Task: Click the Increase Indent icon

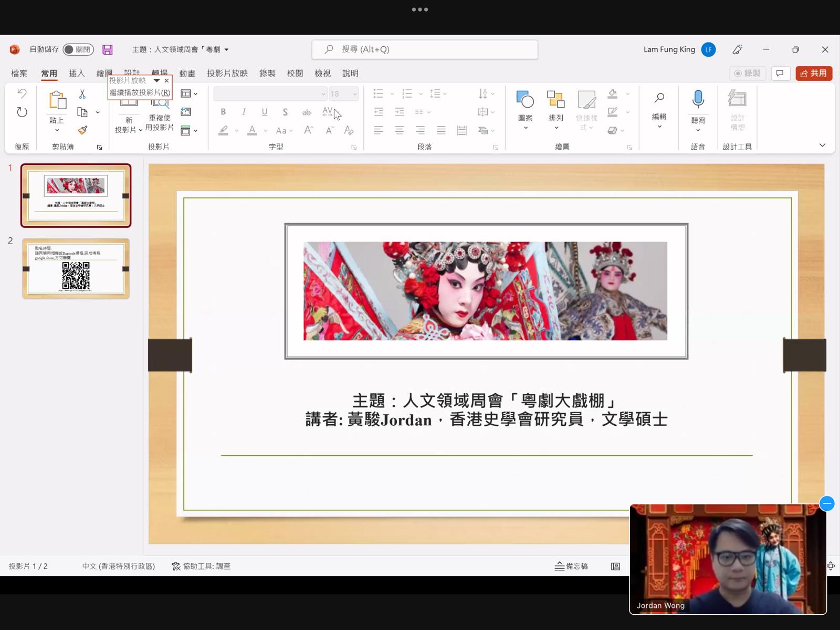Action: click(399, 112)
